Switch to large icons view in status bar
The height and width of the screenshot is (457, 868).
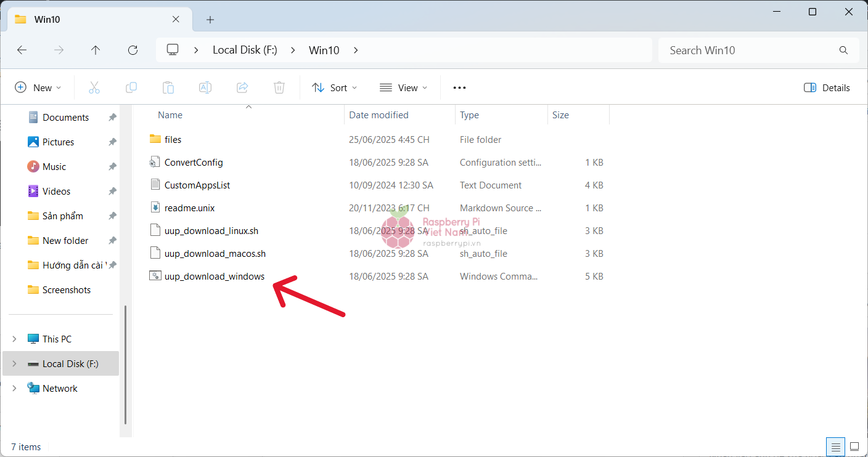pos(854,447)
